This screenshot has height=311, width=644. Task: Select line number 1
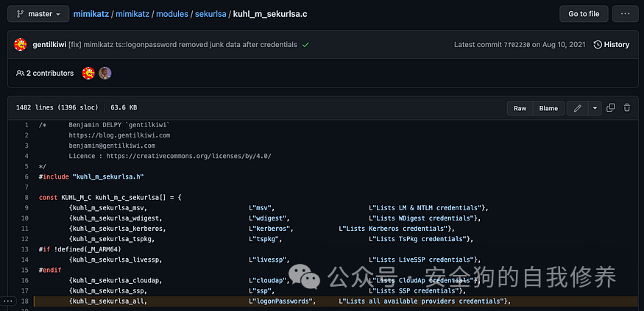(26, 125)
